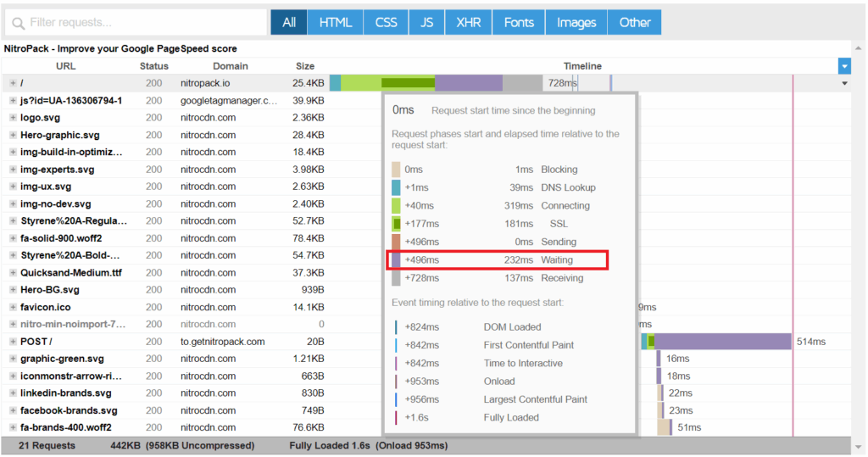Click the "Largest Contentful Paint" event label
The width and height of the screenshot is (868, 457).
coord(536,399)
